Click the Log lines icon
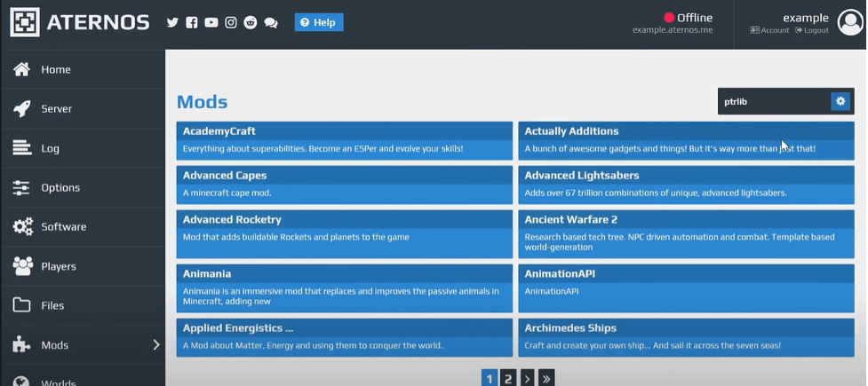Screen dimensions: 868x386 pyautogui.click(x=22, y=148)
